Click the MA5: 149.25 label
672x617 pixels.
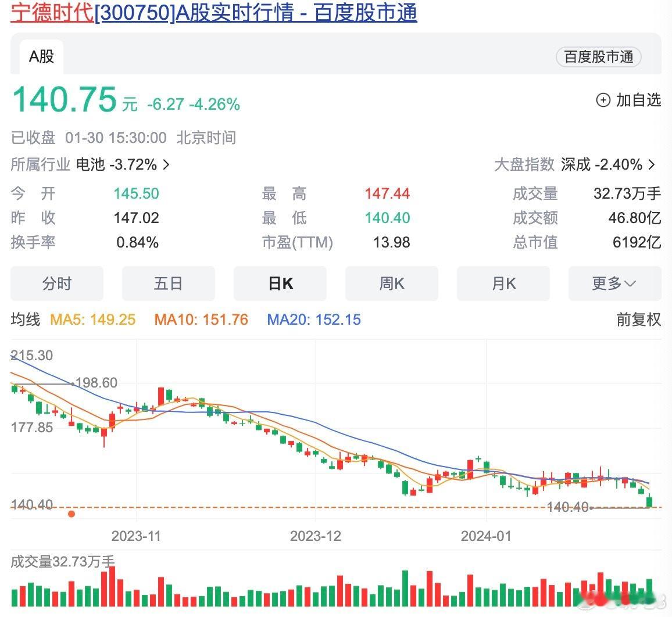[92, 319]
